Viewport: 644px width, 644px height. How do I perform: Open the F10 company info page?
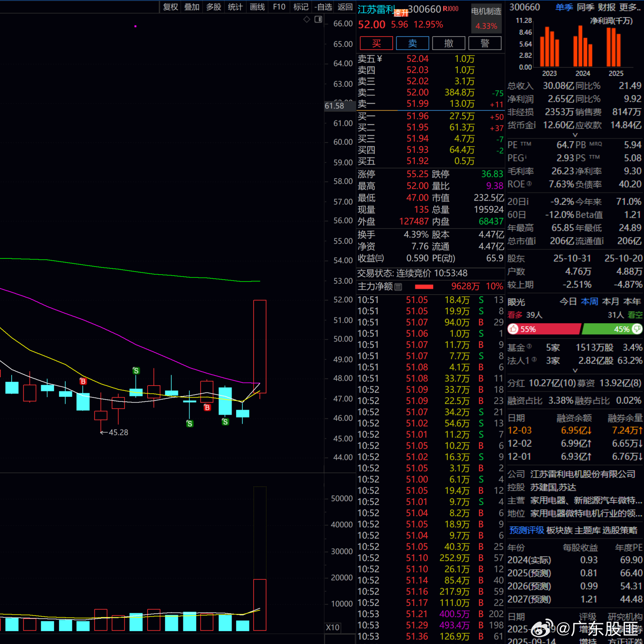pyautogui.click(x=279, y=7)
